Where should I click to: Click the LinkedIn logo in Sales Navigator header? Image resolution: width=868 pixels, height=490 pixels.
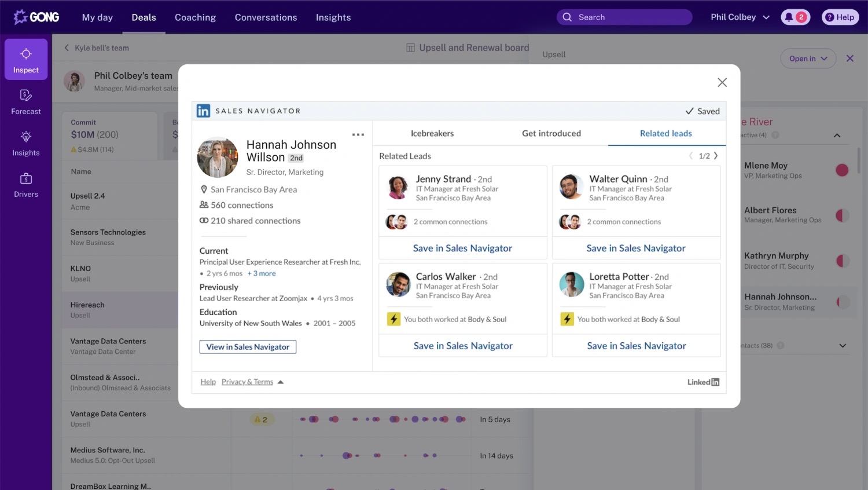pos(204,111)
